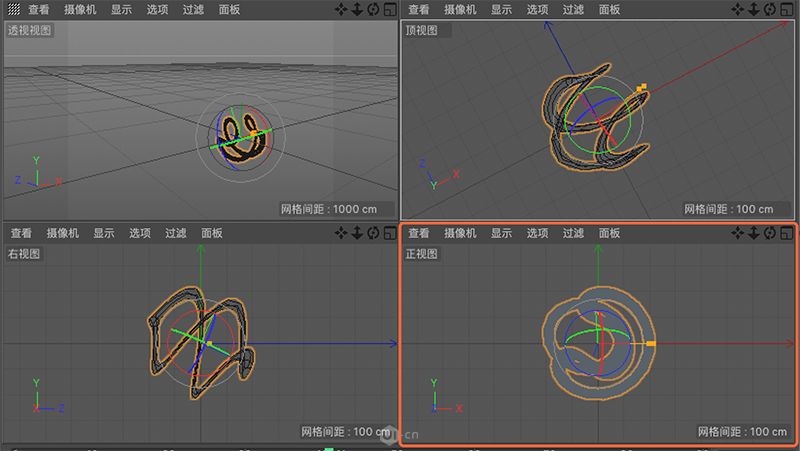Screen dimensions: 800x451
Task: Click the zoom arrow icon in perspective viewport
Action: [x=358, y=9]
